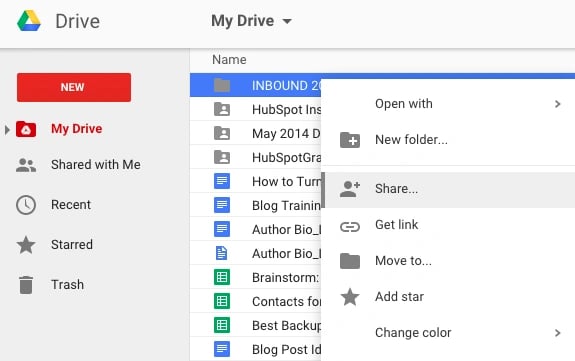Click the red NEW button

pos(74,87)
